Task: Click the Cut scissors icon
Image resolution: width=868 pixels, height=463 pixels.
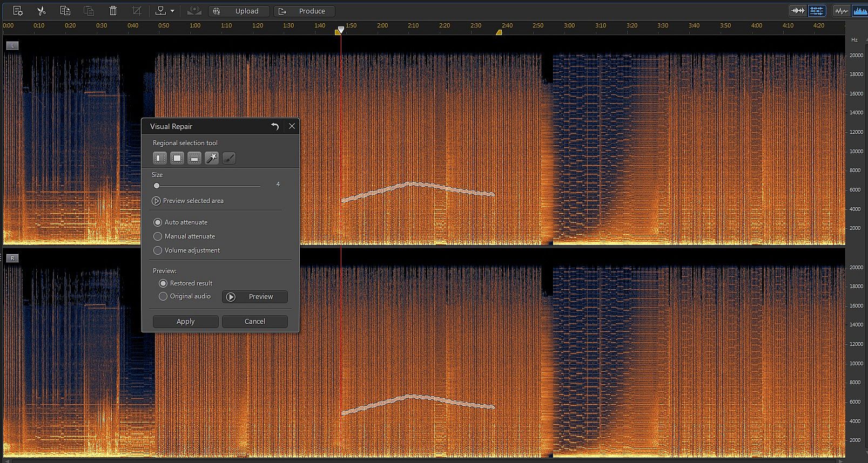Action: (41, 11)
